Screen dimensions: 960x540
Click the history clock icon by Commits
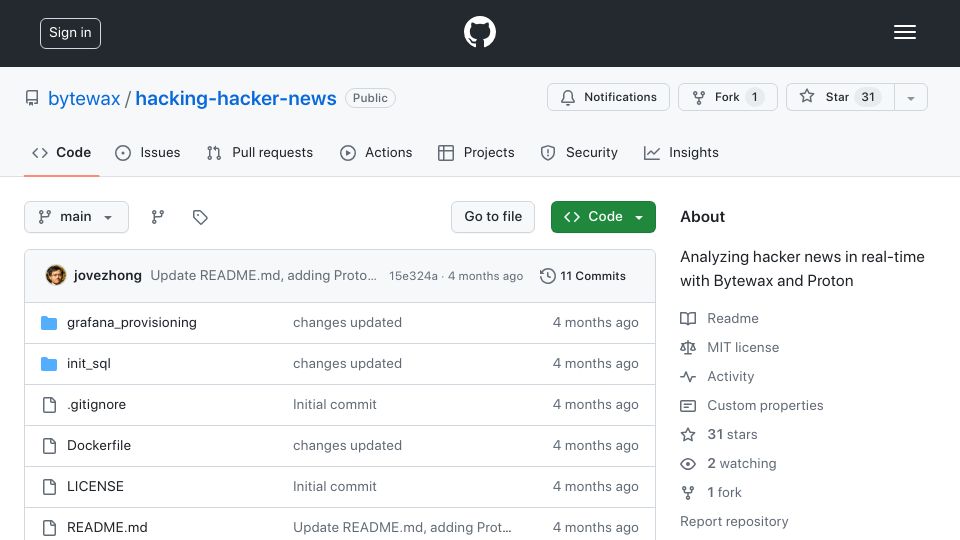tap(547, 276)
